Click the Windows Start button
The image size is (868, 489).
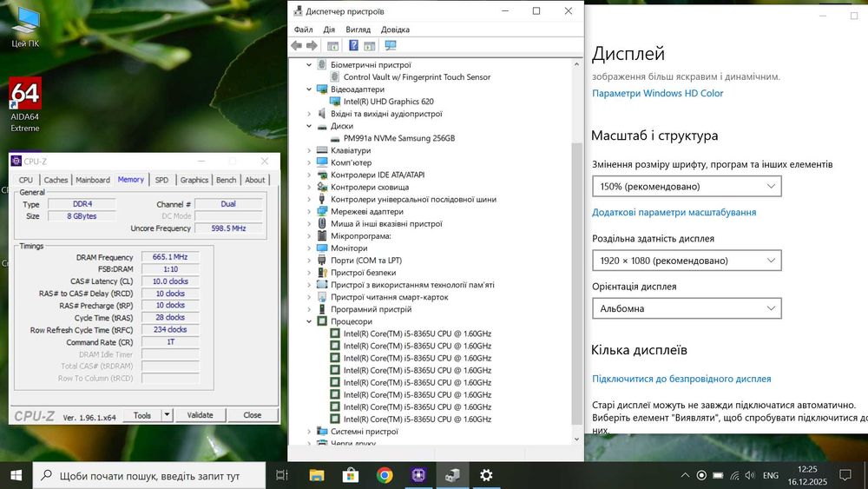16,475
